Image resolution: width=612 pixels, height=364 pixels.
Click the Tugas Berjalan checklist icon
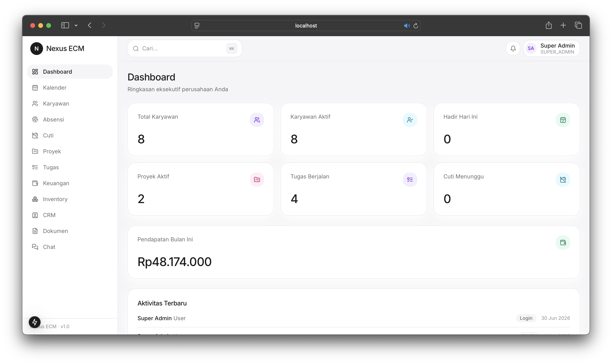(410, 180)
